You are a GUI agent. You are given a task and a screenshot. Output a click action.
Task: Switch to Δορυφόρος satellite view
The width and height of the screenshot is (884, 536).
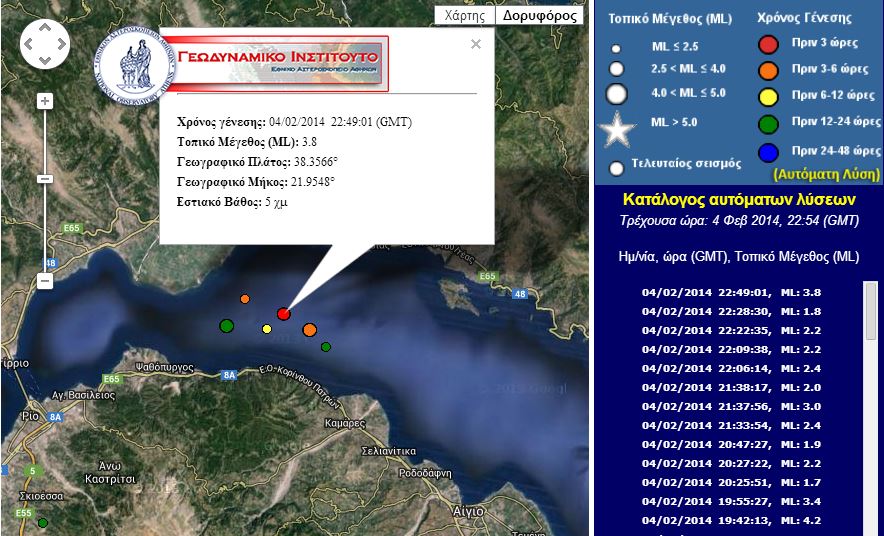540,15
